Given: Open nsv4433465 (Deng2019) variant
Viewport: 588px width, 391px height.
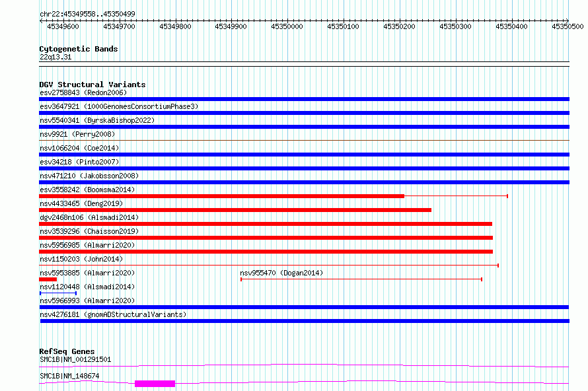Looking at the screenshot, I should point(81,203).
